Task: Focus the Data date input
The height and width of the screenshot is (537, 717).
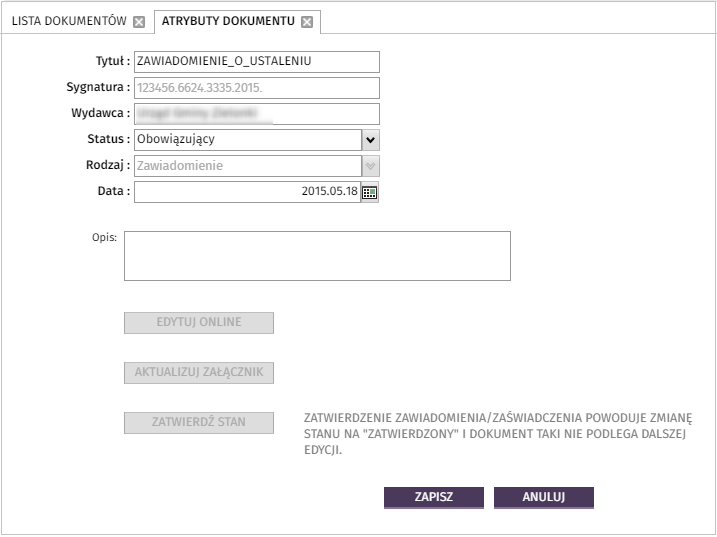Action: (x=247, y=192)
